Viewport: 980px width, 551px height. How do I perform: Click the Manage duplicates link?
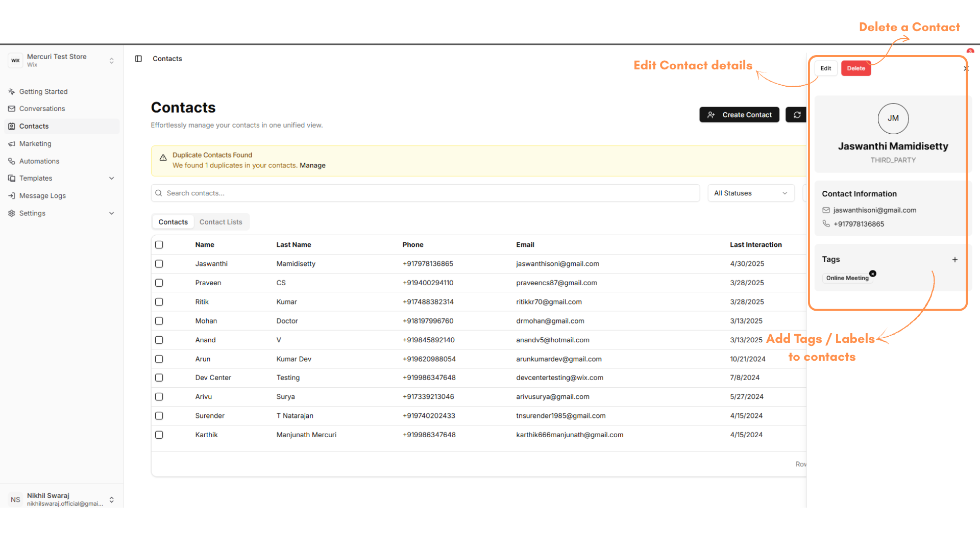(x=312, y=165)
